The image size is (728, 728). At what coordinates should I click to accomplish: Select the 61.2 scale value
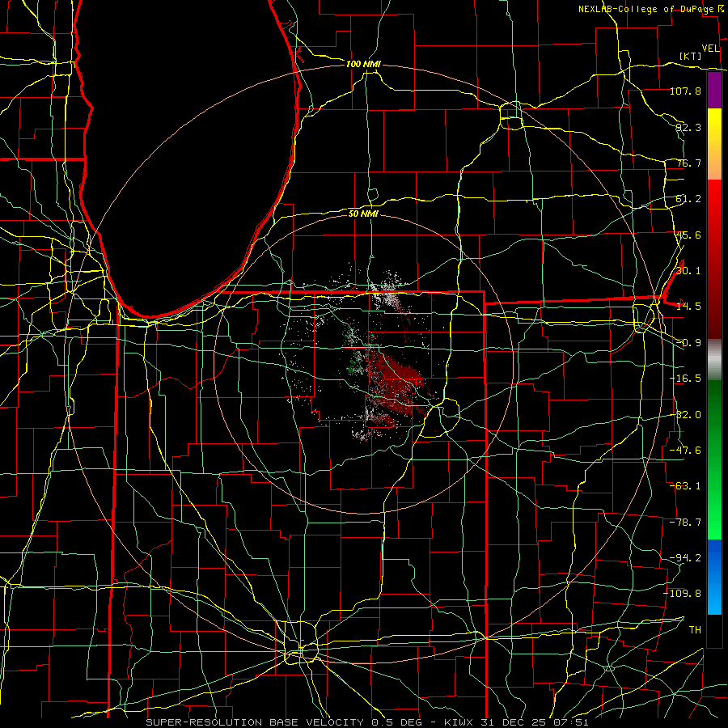tap(688, 199)
